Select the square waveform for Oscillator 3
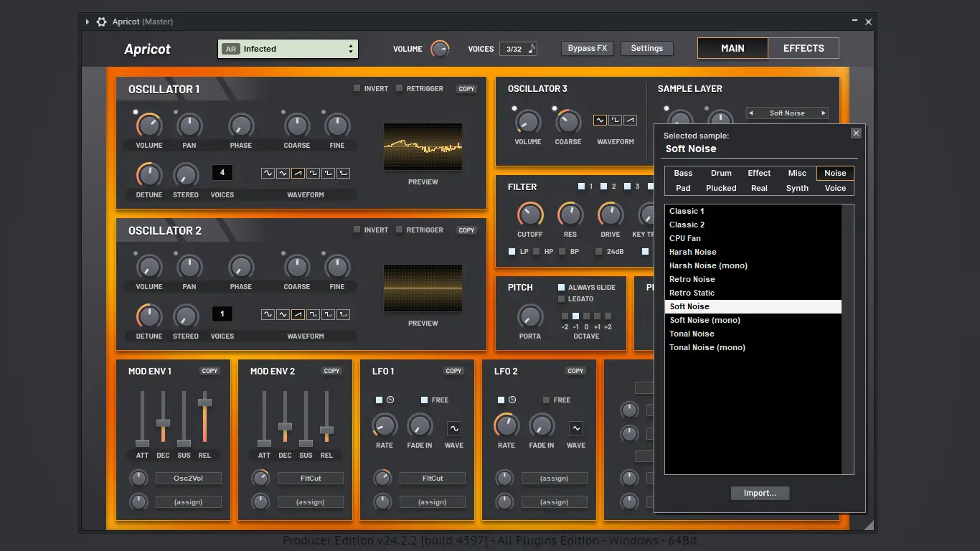The width and height of the screenshot is (980, 551). [x=615, y=120]
